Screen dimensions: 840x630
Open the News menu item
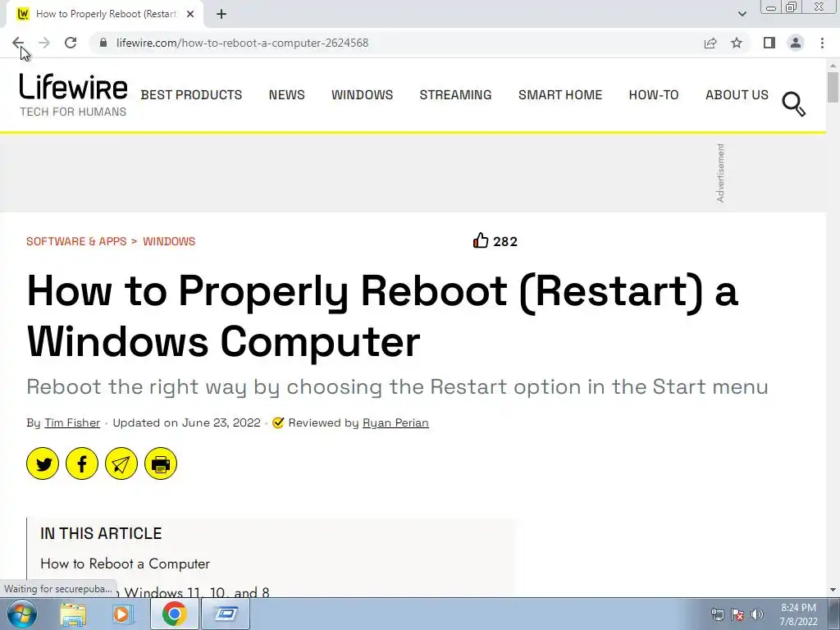coord(286,95)
